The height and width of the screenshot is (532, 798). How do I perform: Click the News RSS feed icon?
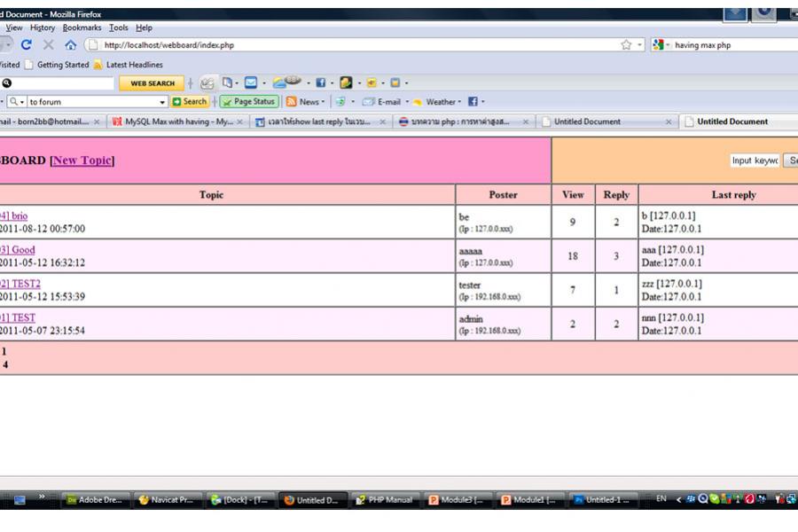[x=291, y=102]
